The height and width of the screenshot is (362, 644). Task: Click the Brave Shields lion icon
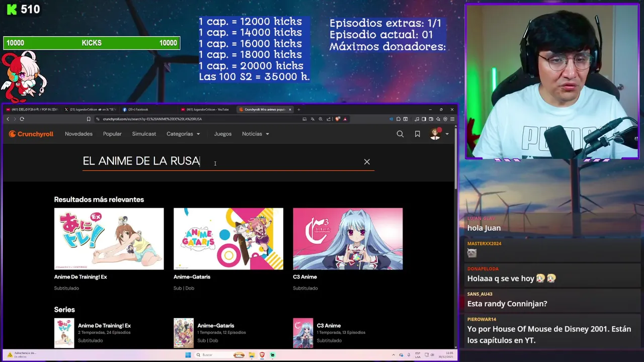tap(338, 119)
